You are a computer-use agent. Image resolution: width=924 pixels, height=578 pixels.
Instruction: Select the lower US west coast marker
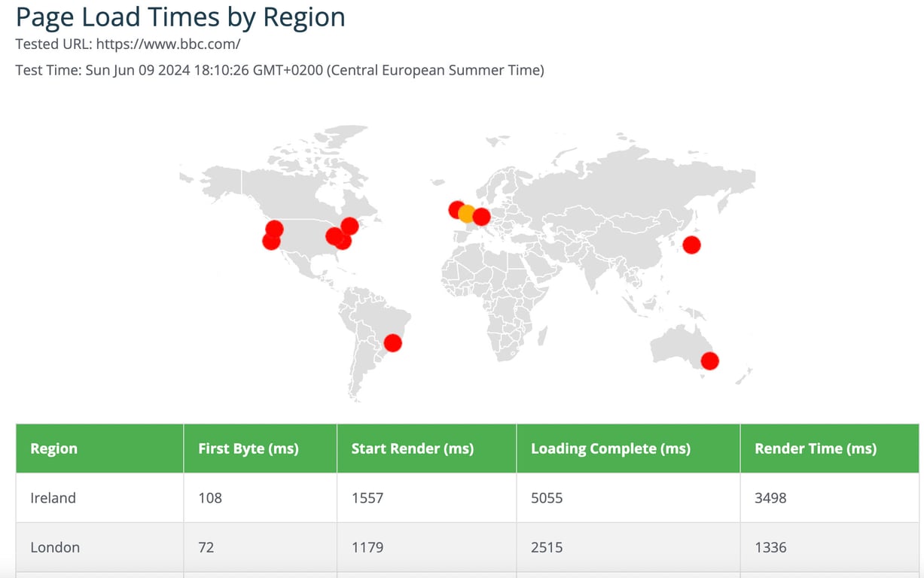271,241
